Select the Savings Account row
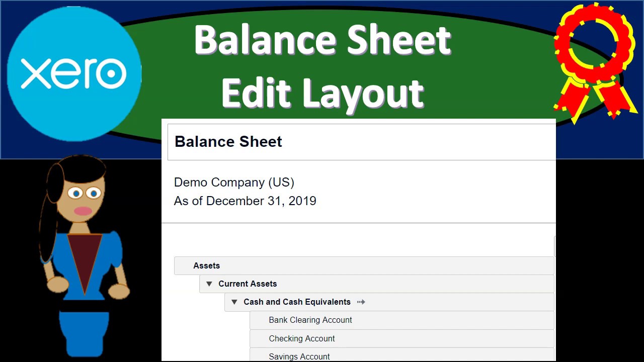This screenshot has height=362, width=644. point(402,355)
